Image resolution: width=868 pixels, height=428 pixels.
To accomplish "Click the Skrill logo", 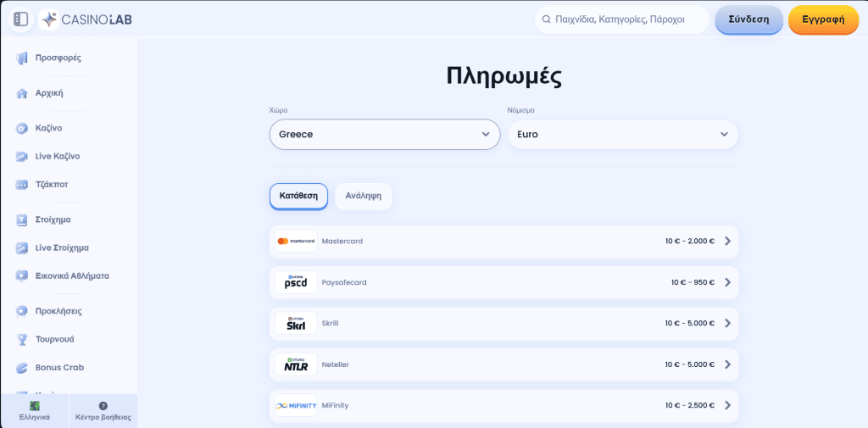I will (296, 324).
